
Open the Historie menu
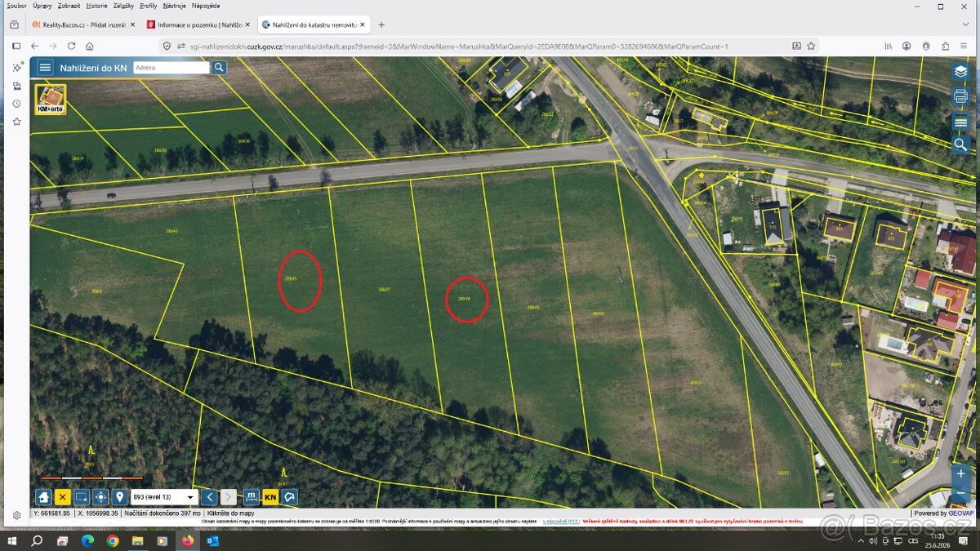point(96,6)
